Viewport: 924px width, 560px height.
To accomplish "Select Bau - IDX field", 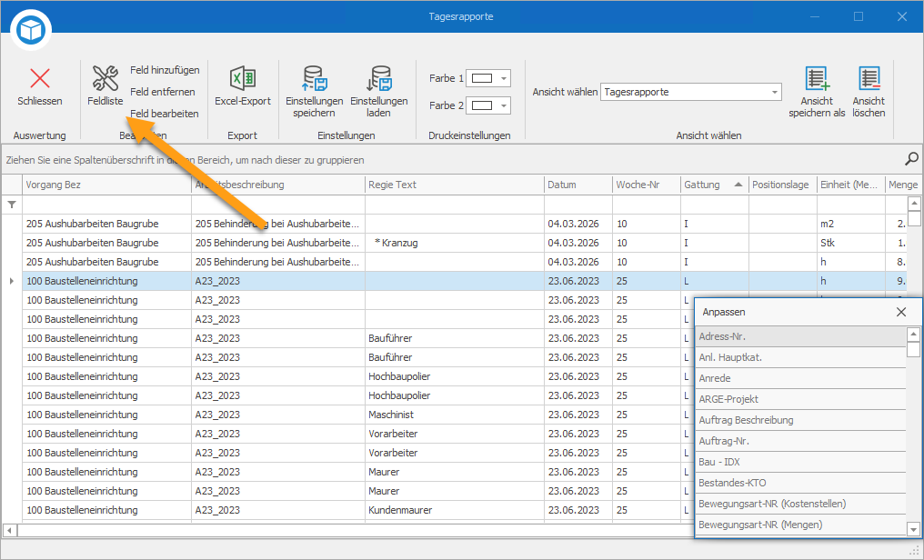I will [x=801, y=462].
